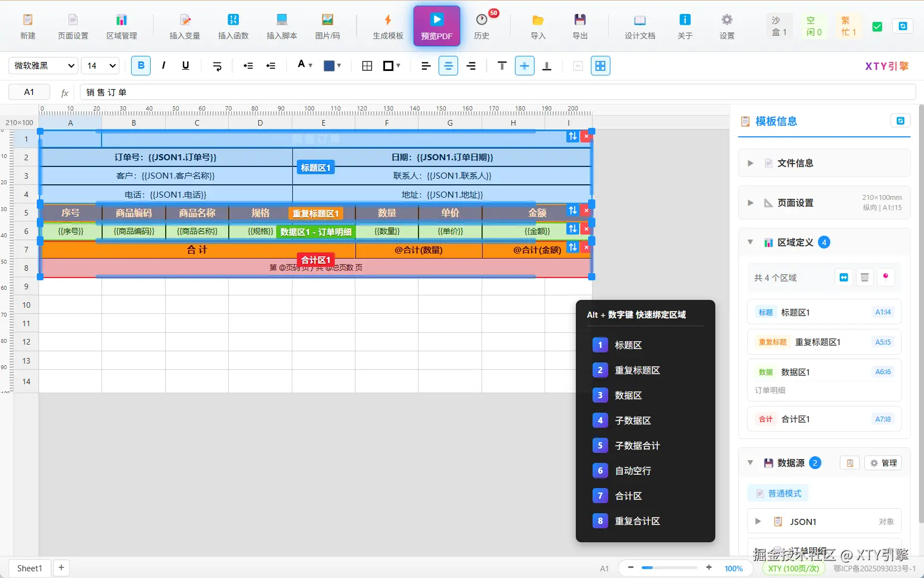The height and width of the screenshot is (578, 924).
Task: Toggle bold formatting
Action: (141, 66)
